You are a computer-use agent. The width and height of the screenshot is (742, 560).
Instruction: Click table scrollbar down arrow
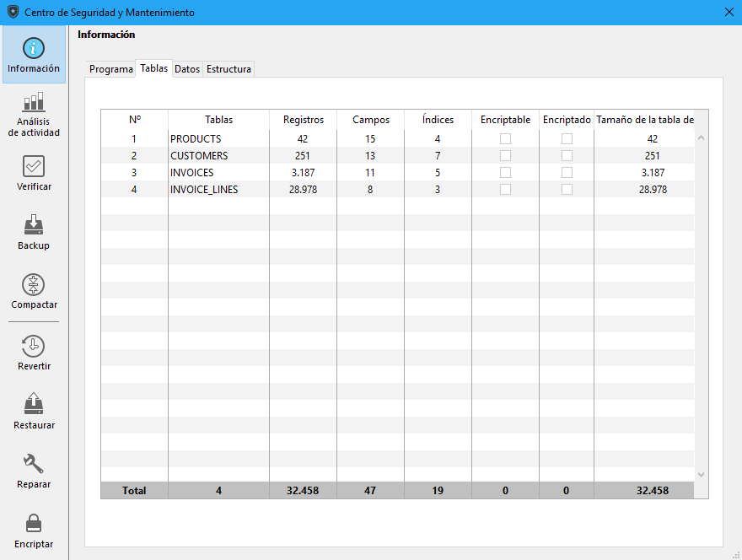(x=701, y=475)
